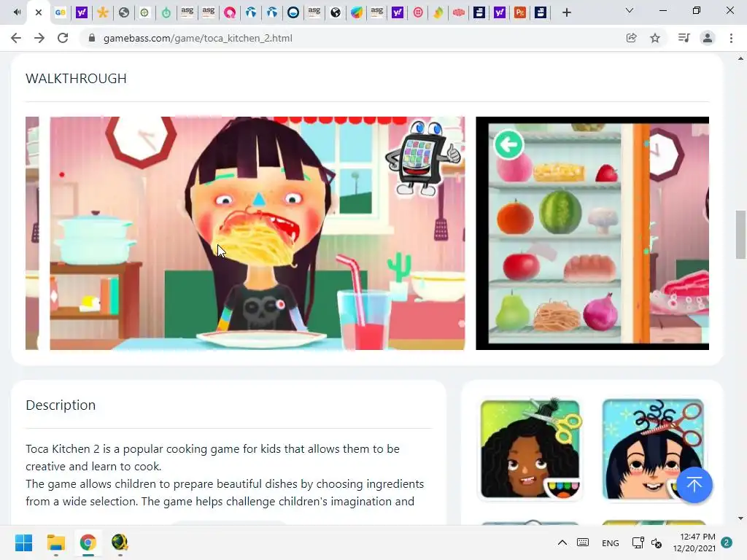Reload the Toca Kitchen 2 page

click(x=63, y=38)
